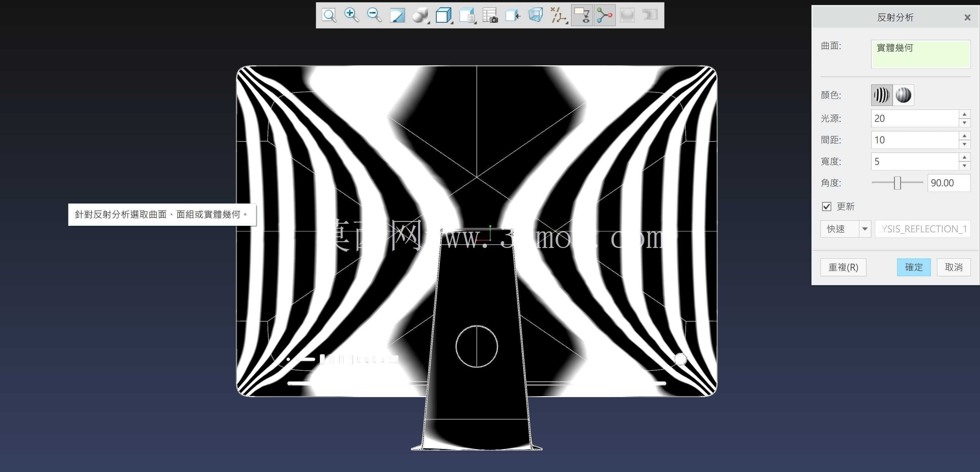This screenshot has height=472, width=980.
Task: Click the 光源 field showing 20
Action: click(x=915, y=118)
